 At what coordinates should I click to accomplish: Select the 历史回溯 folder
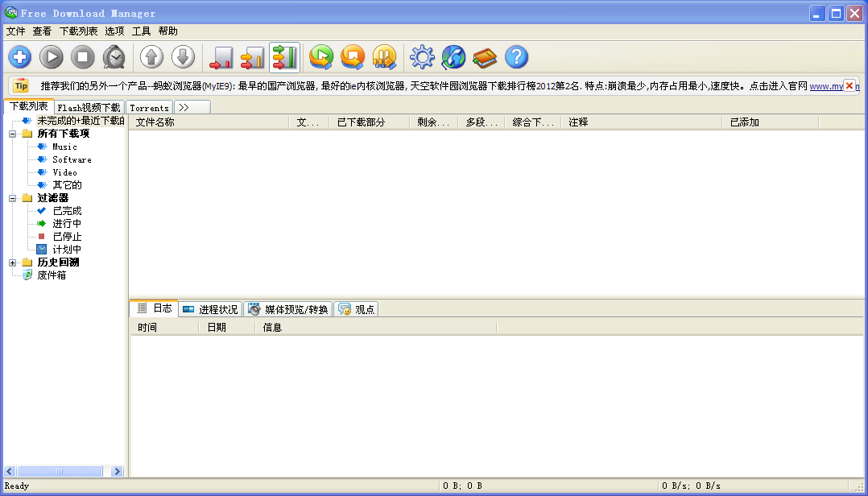click(58, 262)
